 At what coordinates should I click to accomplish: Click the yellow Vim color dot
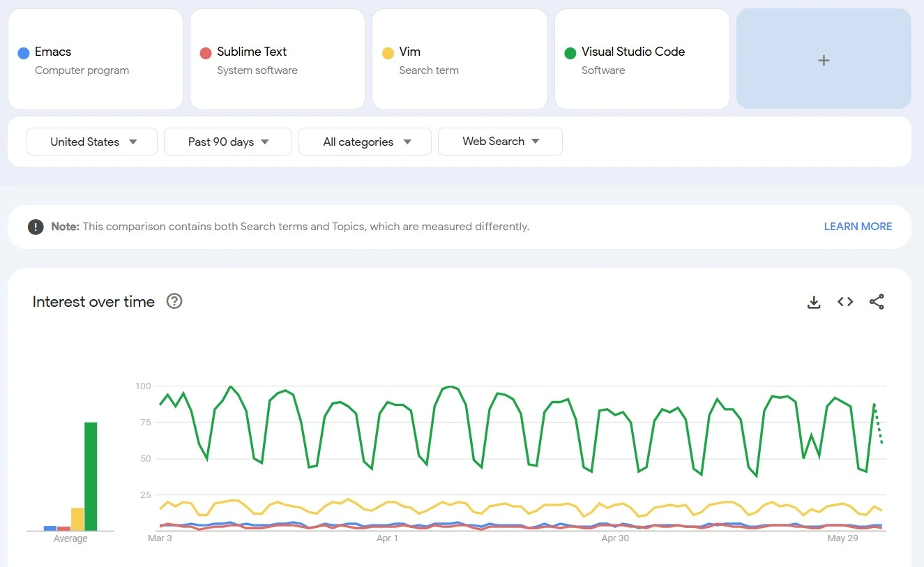click(x=388, y=53)
